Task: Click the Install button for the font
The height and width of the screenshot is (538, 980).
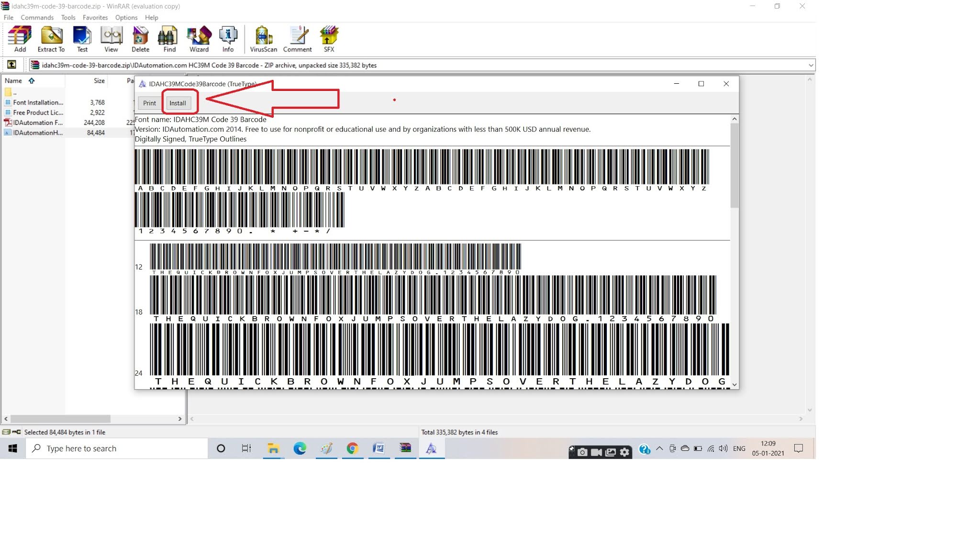Action: click(178, 102)
